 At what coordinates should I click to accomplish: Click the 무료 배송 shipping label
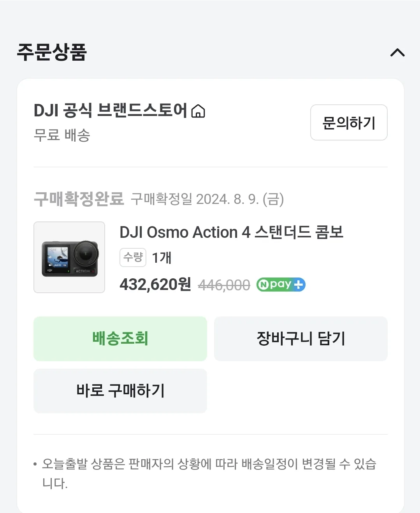point(62,135)
